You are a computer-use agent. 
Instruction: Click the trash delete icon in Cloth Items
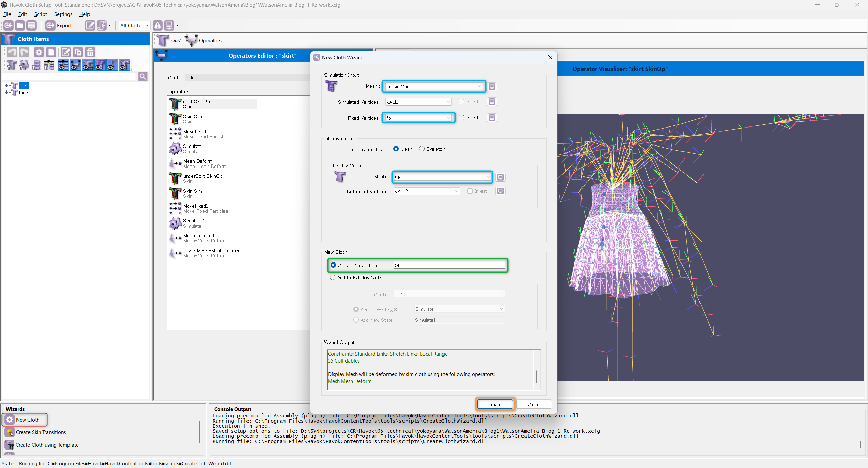coord(90,52)
